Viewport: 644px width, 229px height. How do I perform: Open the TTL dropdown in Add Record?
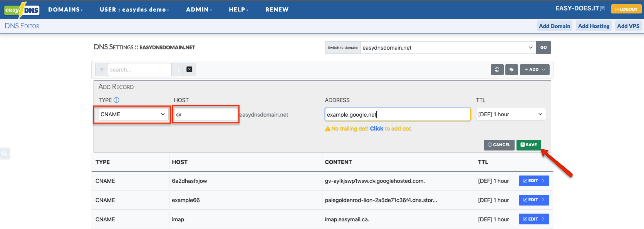pos(510,114)
